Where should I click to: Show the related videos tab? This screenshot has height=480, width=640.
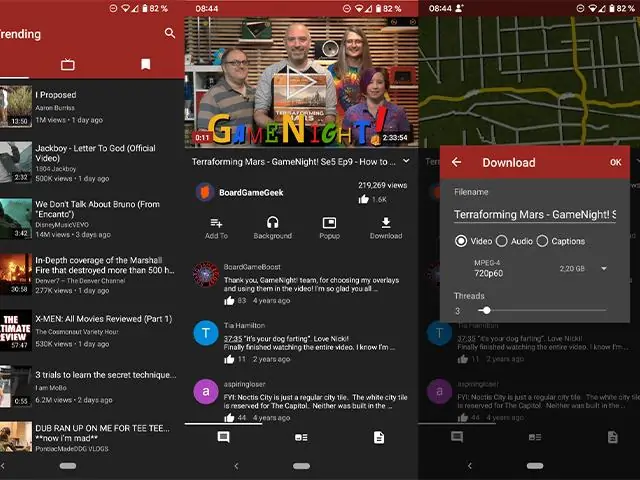point(301,438)
